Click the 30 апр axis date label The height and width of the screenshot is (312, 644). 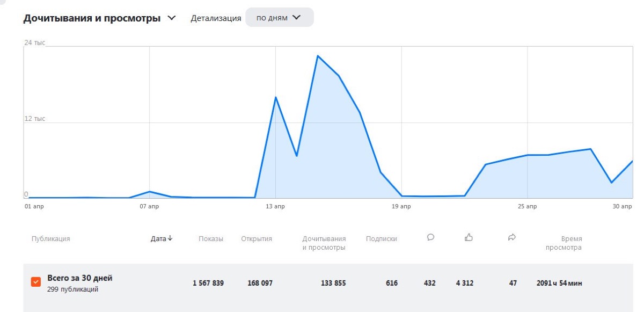tap(623, 206)
